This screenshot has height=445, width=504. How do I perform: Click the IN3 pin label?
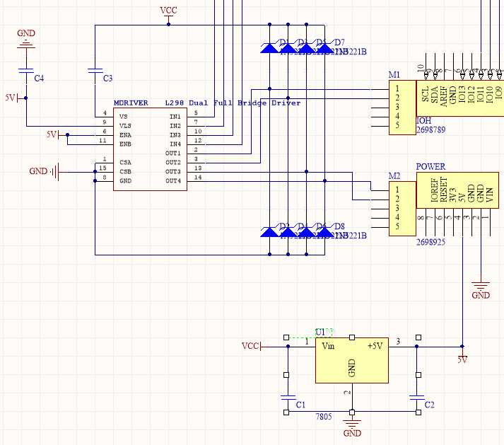[x=175, y=135]
